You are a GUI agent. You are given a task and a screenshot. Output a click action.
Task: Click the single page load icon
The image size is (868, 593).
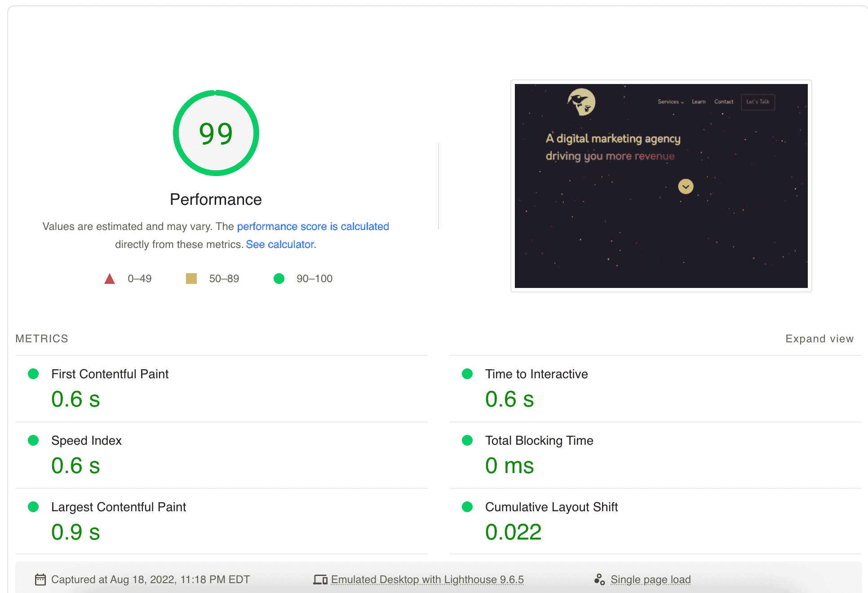coord(599,580)
